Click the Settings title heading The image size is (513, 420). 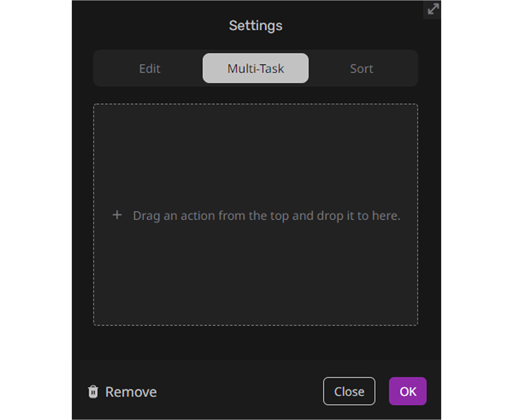pyautogui.click(x=256, y=26)
